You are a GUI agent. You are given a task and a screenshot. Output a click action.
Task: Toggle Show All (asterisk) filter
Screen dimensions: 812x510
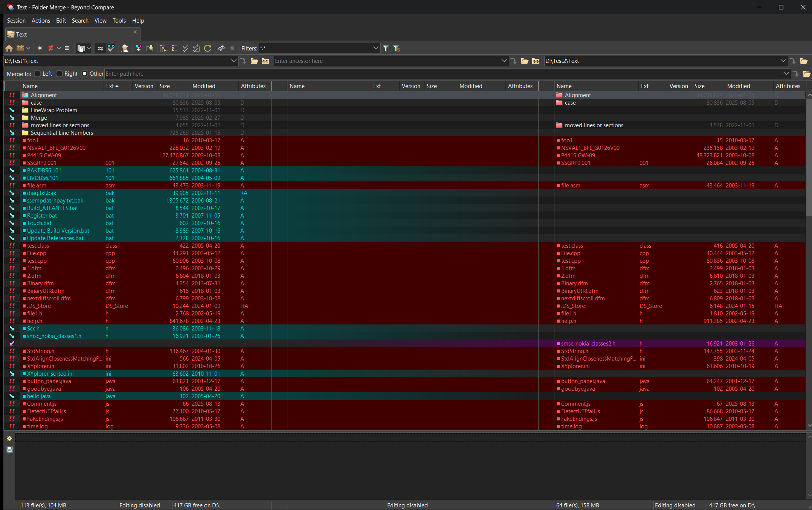pos(40,48)
